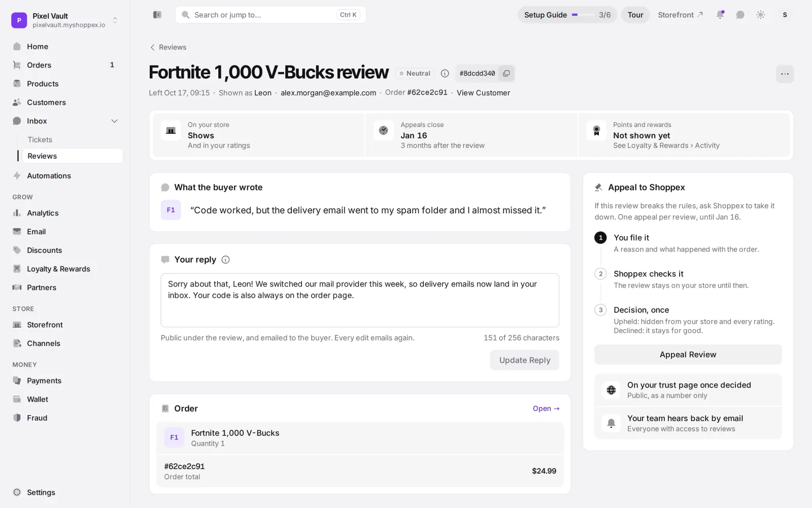
Task: Click the Points and rewards card
Action: pyautogui.click(x=685, y=135)
